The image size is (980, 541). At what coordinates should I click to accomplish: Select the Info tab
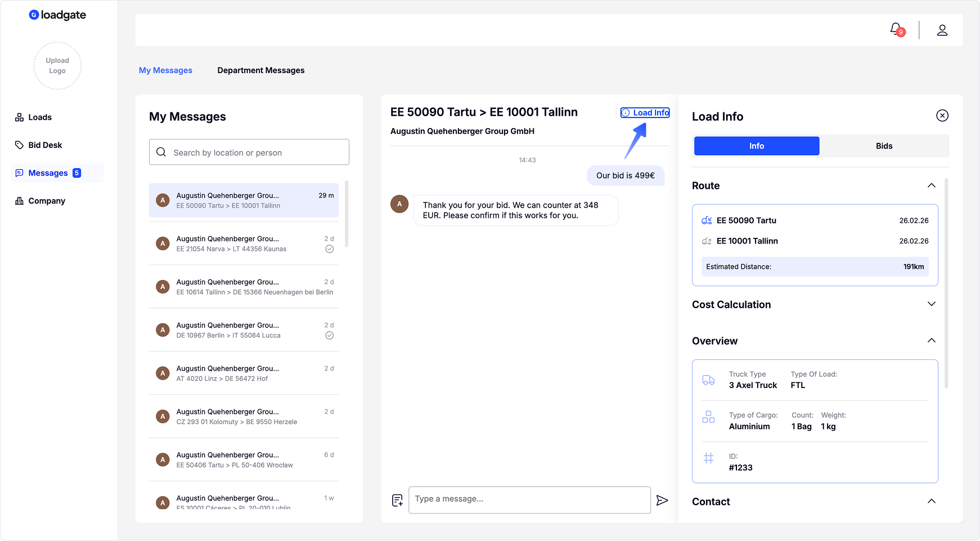(x=757, y=146)
